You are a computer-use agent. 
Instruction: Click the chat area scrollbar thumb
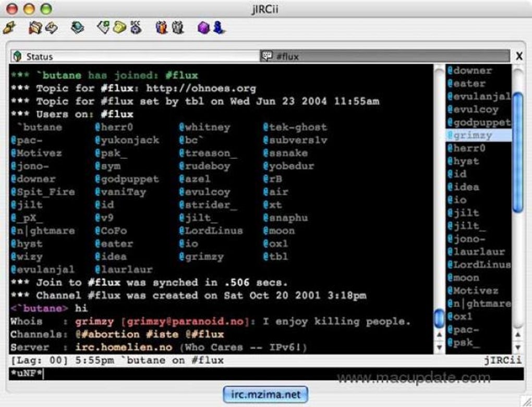pos(439,317)
